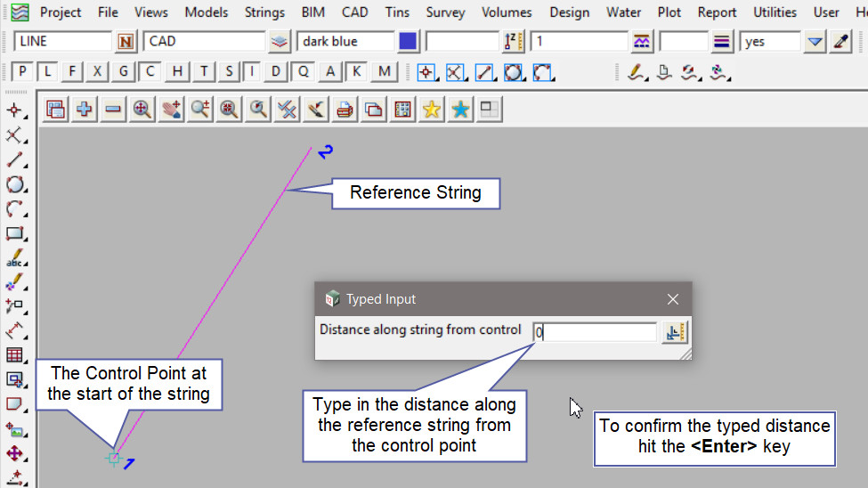Click the name list icon beside LINE
The image size is (868, 488).
[x=126, y=42]
